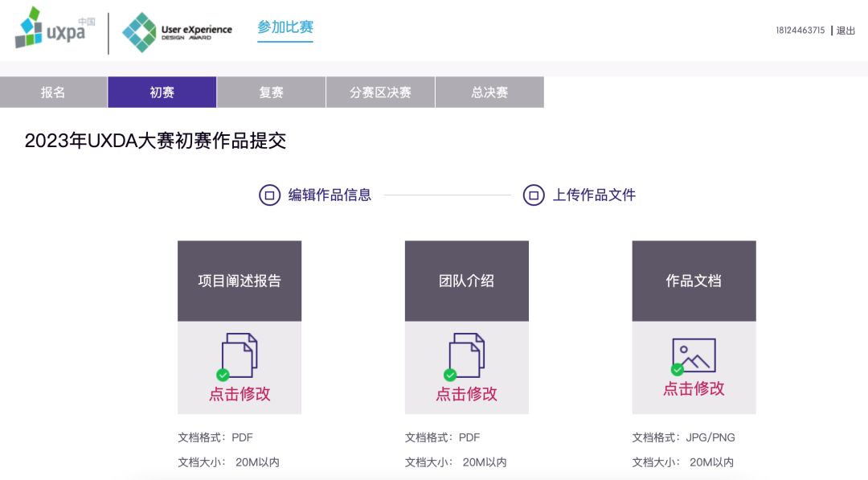Click the 编辑作品信息 step circle icon
The height and width of the screenshot is (480, 868).
point(270,195)
